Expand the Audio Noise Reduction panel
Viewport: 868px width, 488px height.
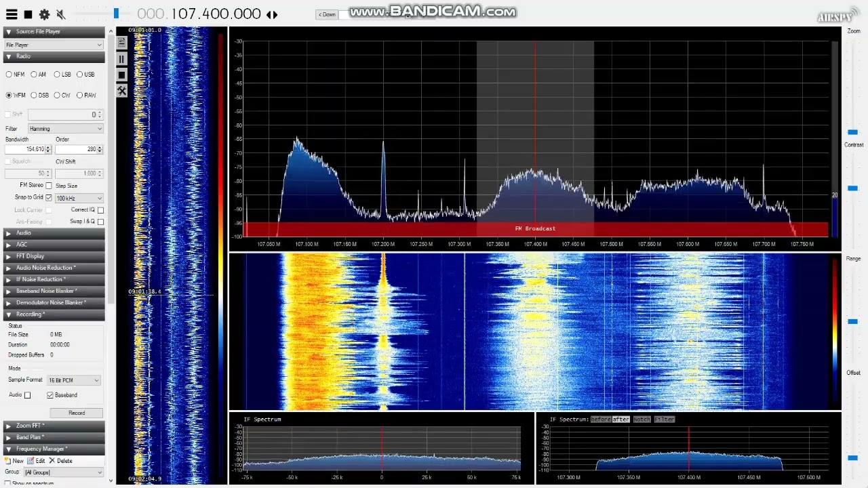54,268
